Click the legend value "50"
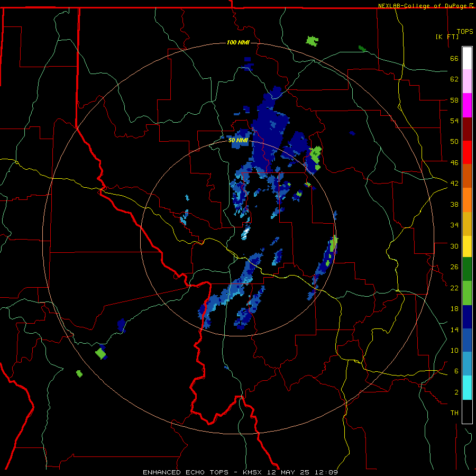The image size is (476, 476). coord(454,142)
